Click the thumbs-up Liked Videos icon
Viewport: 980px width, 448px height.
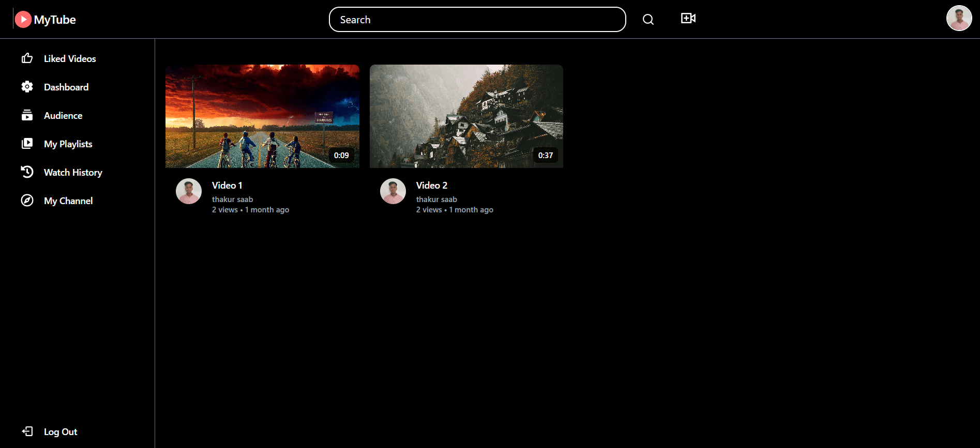(27, 58)
